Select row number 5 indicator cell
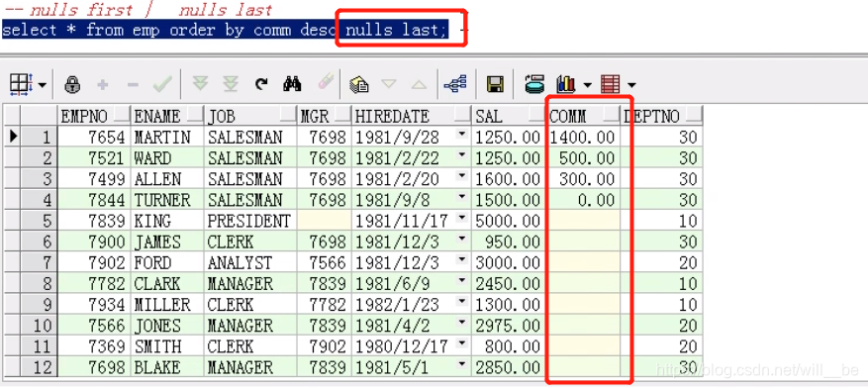The image size is (868, 388). click(39, 221)
